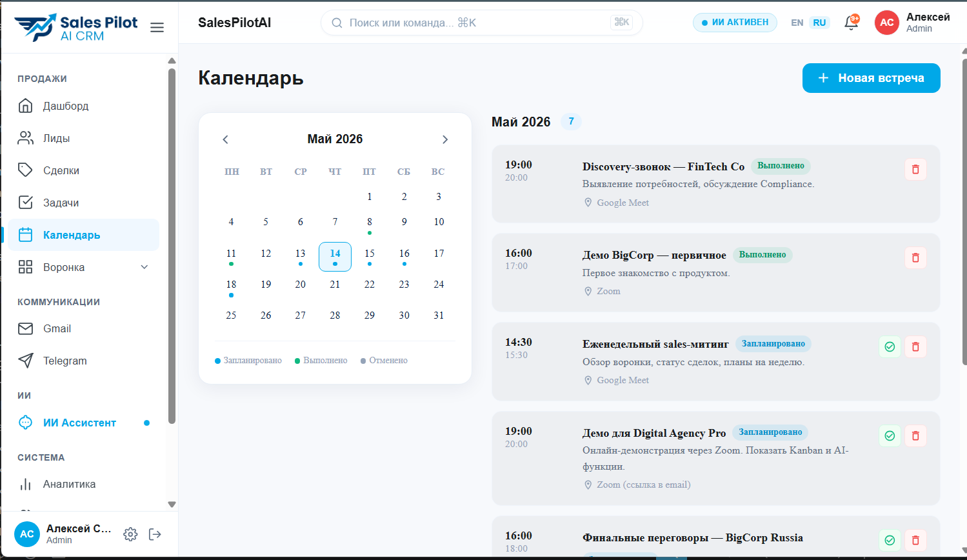Expand the Воронка submenu chevron
The height and width of the screenshot is (560, 967).
click(x=145, y=267)
